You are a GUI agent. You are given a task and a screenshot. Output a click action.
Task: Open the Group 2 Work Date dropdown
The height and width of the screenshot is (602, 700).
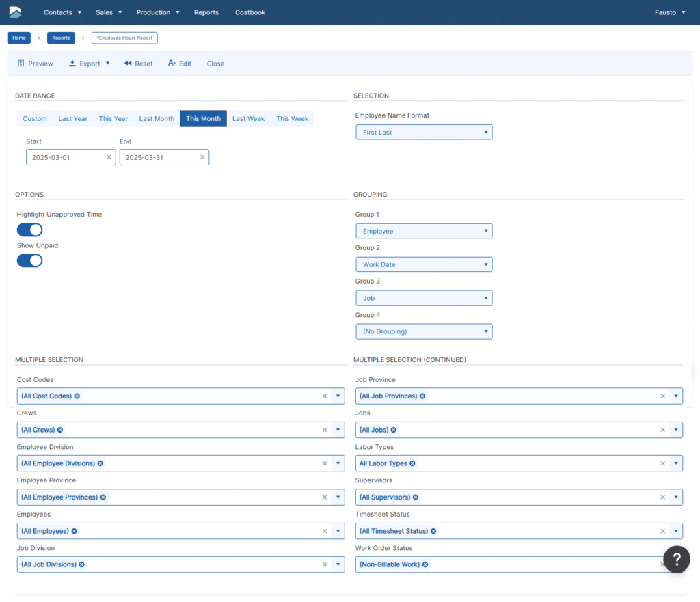[x=424, y=264]
